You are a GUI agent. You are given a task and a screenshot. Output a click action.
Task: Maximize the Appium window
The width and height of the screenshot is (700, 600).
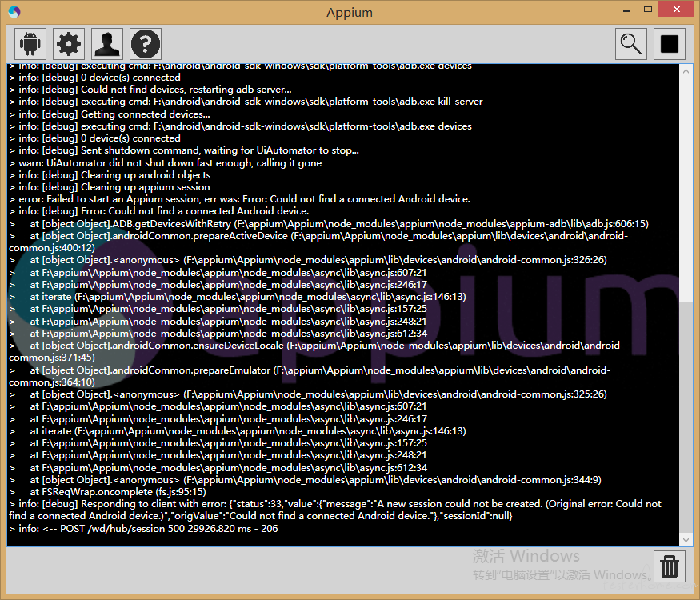(x=648, y=9)
